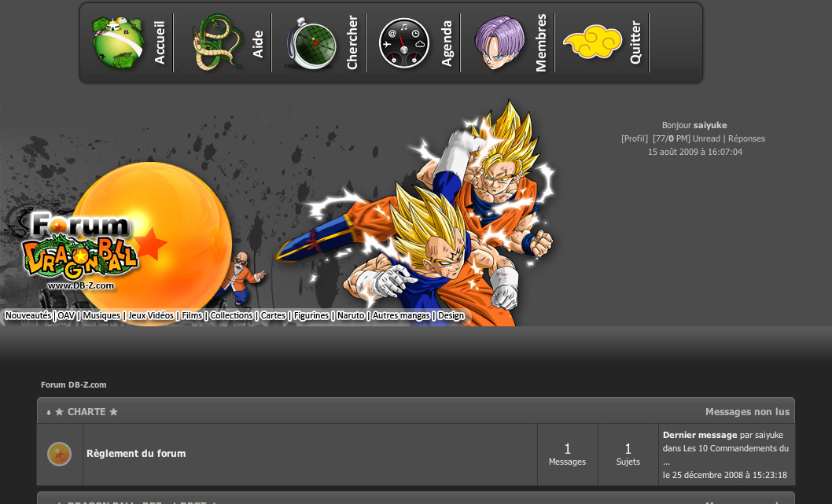This screenshot has height=504, width=832.
Task: Click the Messages non lus header link
Action: (x=747, y=412)
